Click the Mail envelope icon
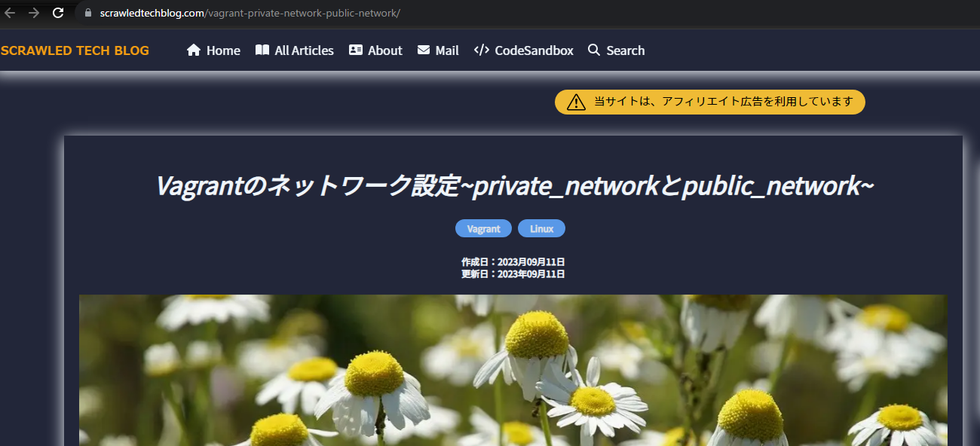Screen dimensions: 980x446 pos(424,50)
